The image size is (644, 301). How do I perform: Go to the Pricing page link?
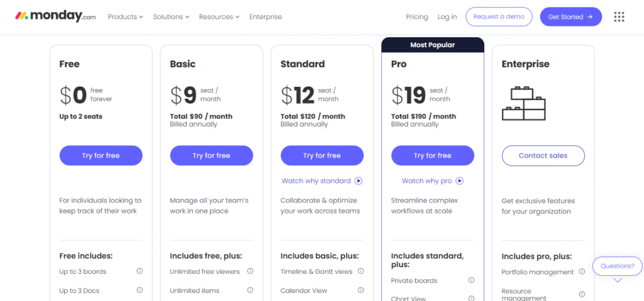[417, 17]
